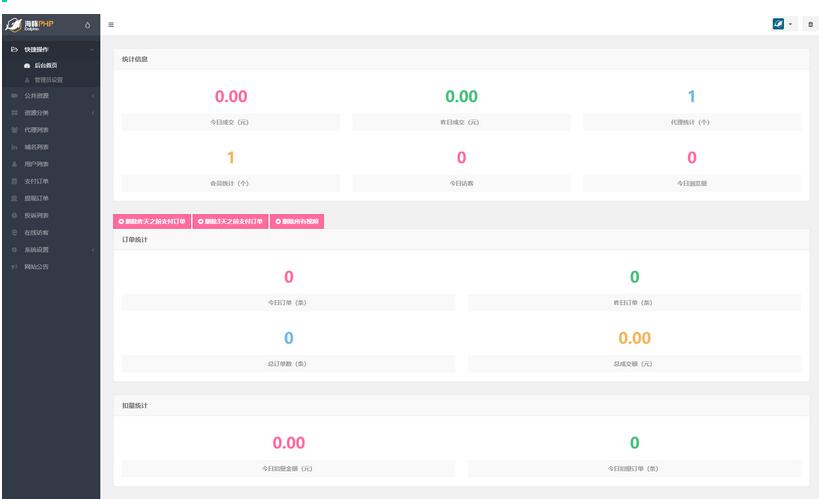Click the 删除所有视频 pink button

tap(297, 221)
